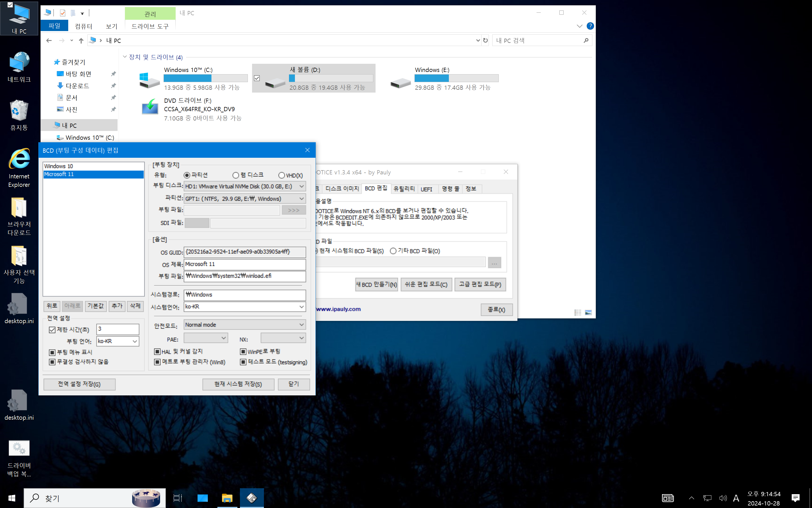The width and height of the screenshot is (812, 508).
Task: Open the 파일 ribbon tab
Action: pos(54,26)
